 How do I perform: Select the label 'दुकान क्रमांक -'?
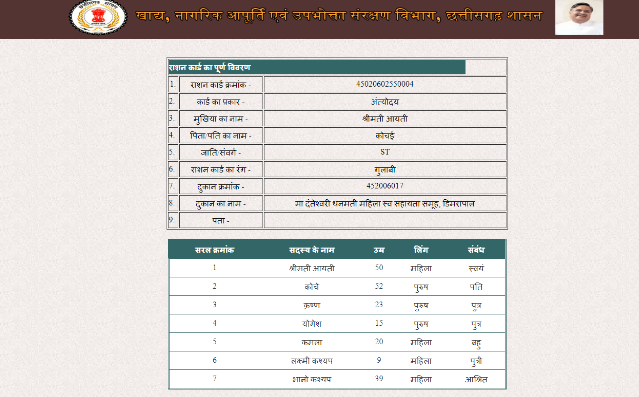click(x=220, y=187)
